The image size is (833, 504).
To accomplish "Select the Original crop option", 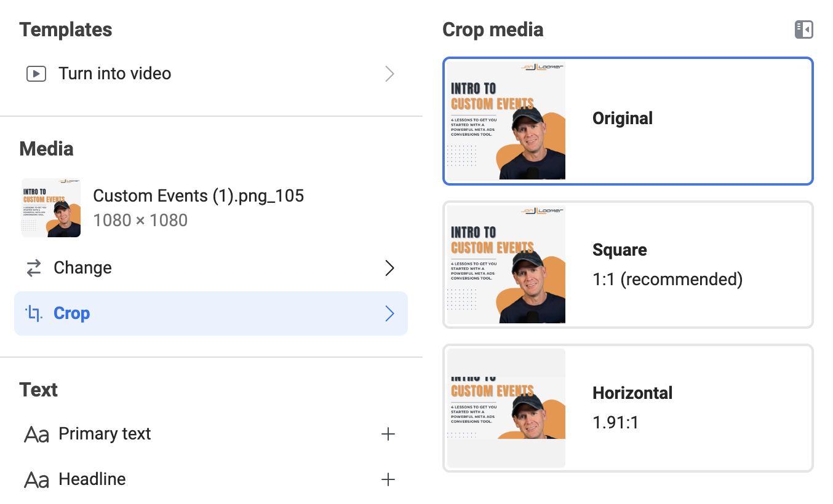I will pyautogui.click(x=627, y=120).
